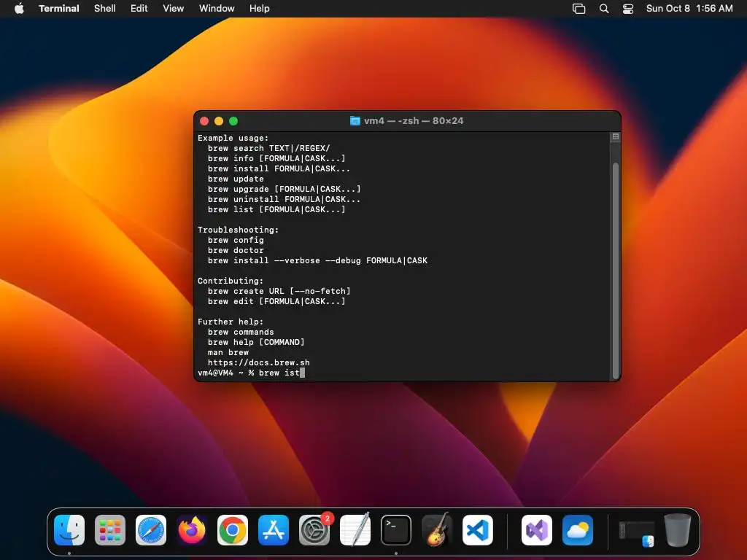The image size is (747, 560).
Task: Open the App Store dock icon
Action: coord(274,530)
